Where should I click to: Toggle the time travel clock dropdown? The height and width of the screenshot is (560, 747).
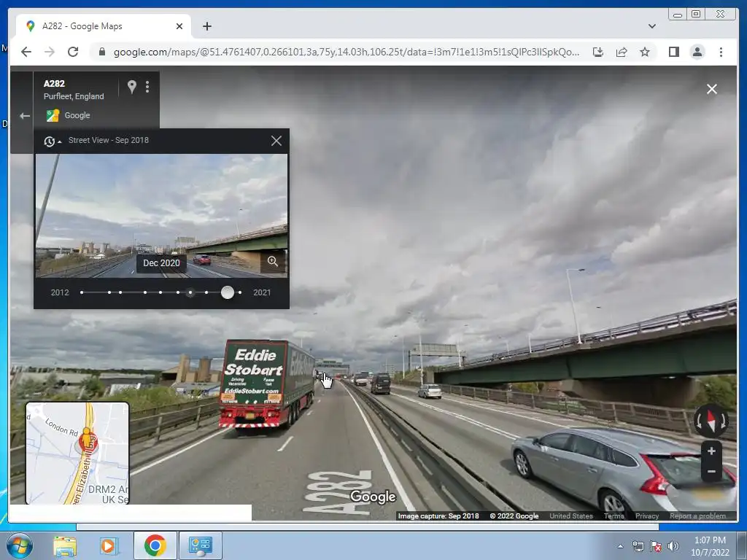53,141
